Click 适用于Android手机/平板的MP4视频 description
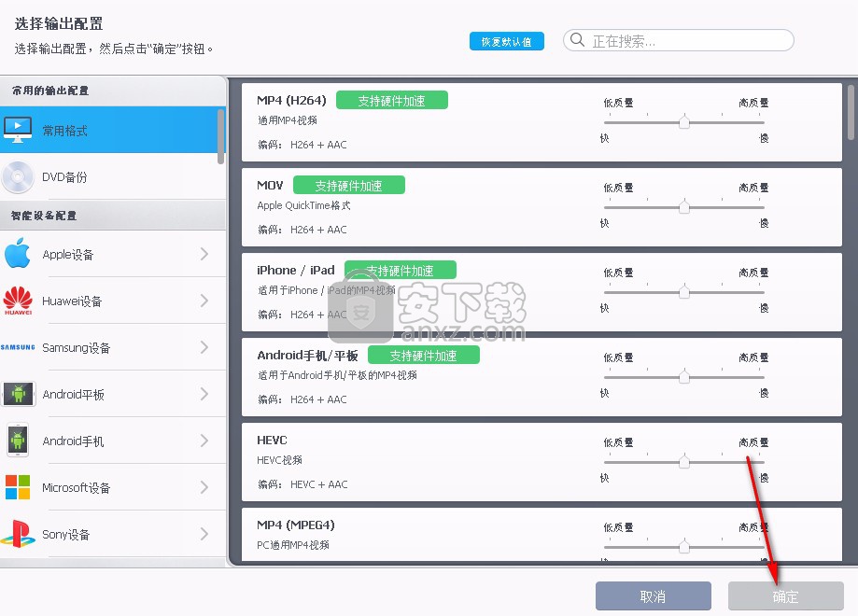The image size is (858, 616). click(337, 375)
